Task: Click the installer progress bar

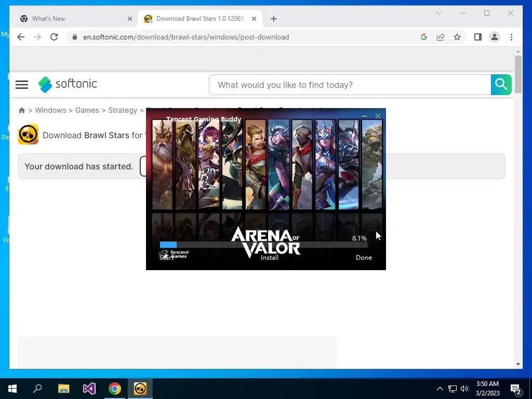Action: 264,245
